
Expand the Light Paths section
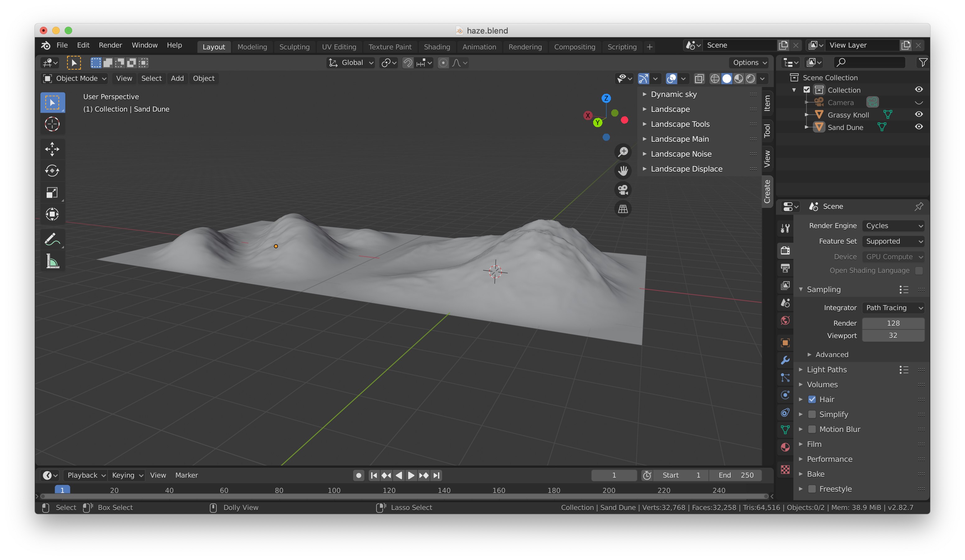click(x=826, y=370)
